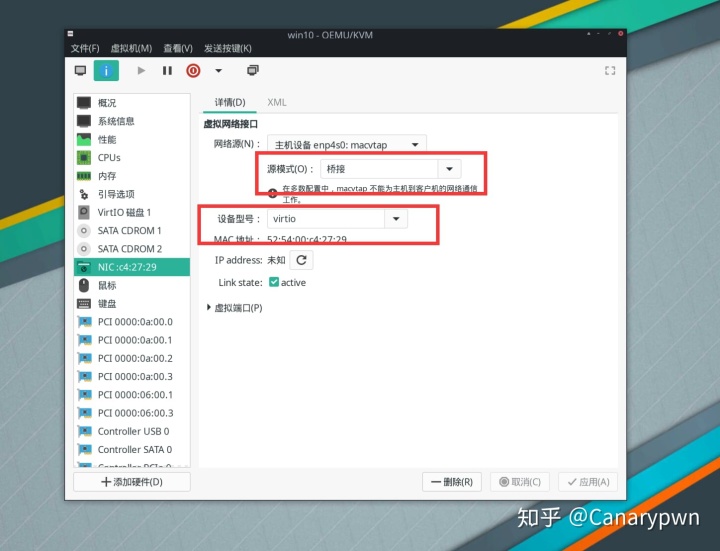The width and height of the screenshot is (720, 551).
Task: Open 发送按键(K) menu
Action: (228, 48)
